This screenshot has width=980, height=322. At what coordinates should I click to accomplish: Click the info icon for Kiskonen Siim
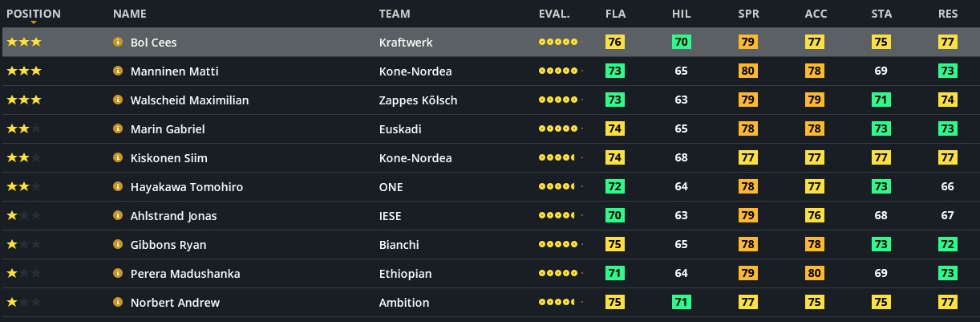click(x=118, y=158)
